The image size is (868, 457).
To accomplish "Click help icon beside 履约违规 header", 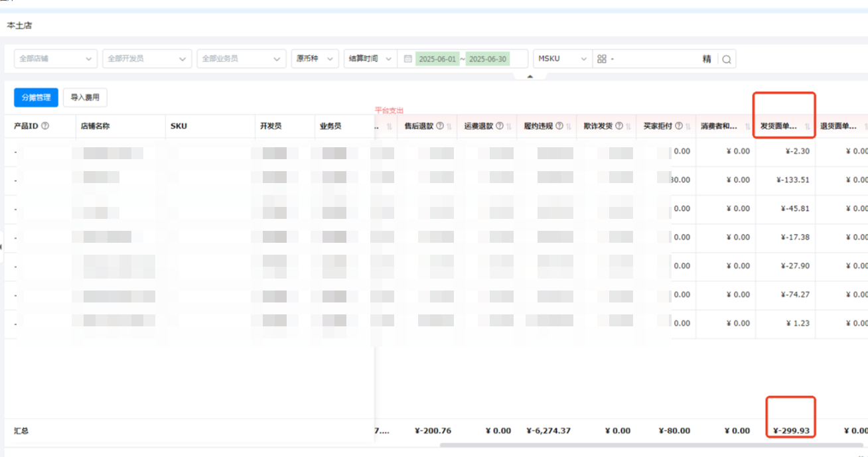I will pos(559,126).
